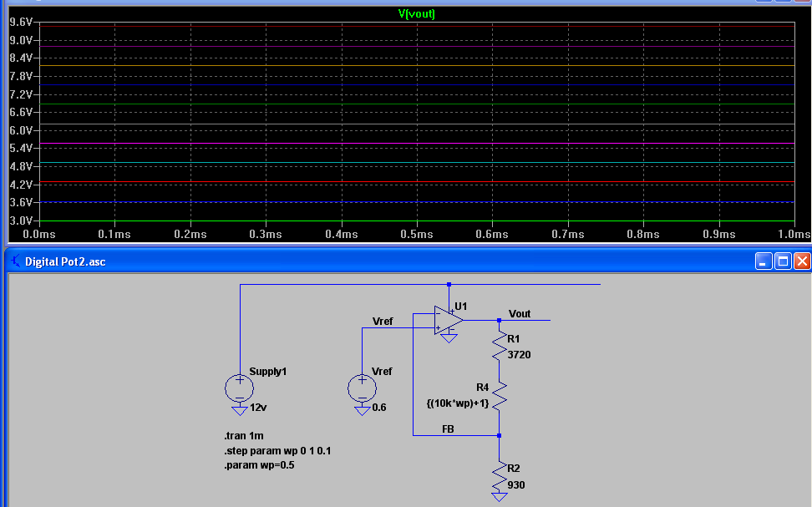The height and width of the screenshot is (507, 812).
Task: Click the ground symbol under op-amp U1
Action: (449, 338)
